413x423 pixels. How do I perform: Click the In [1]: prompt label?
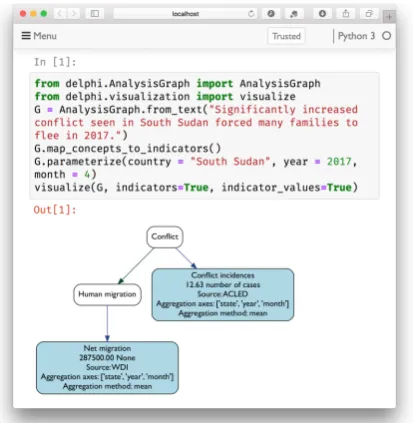[x=55, y=62]
